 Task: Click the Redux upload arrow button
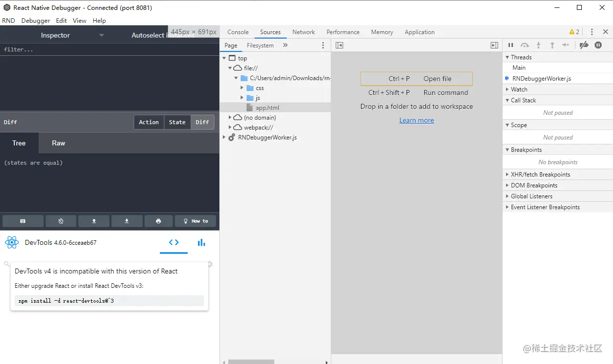tap(94, 221)
